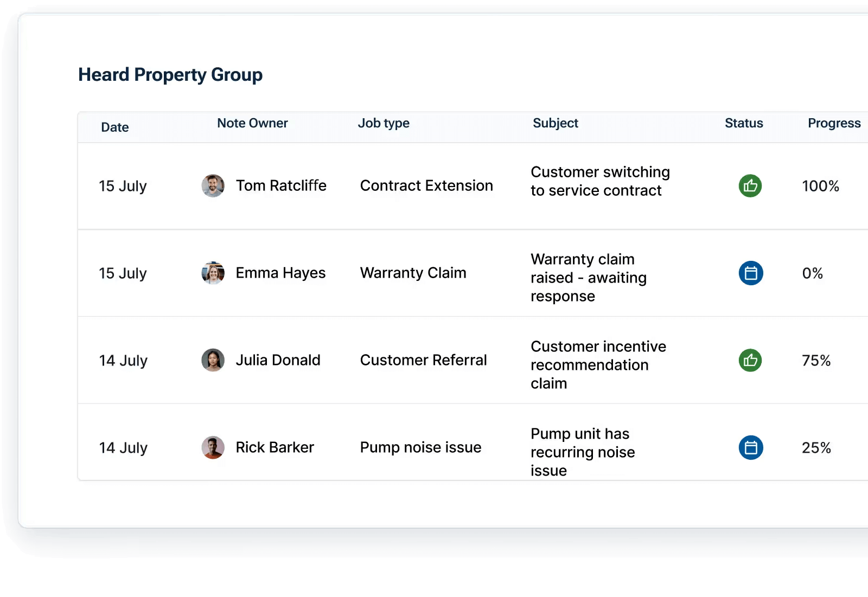Click the calendar status icon for Rick Barker
Screen dimensions: 868x597
click(x=751, y=447)
